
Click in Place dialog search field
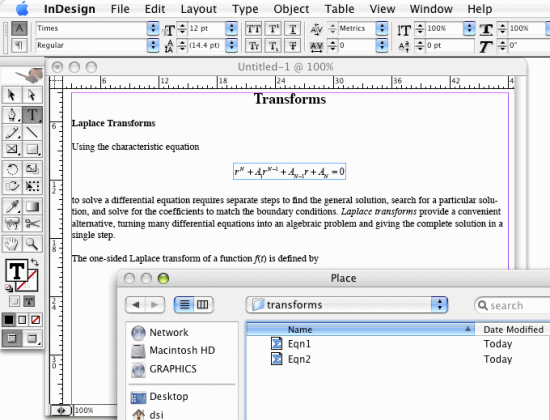(512, 305)
